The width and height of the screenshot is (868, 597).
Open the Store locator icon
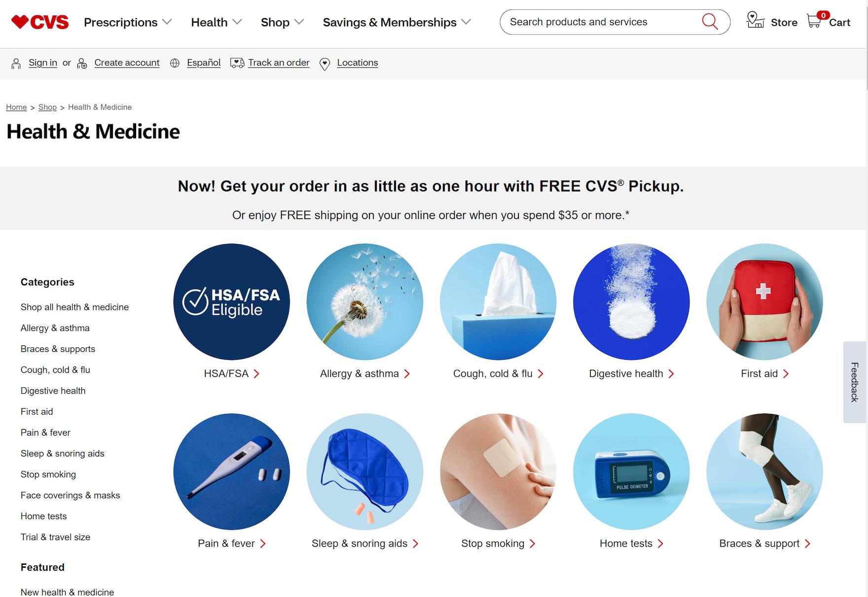coord(755,20)
